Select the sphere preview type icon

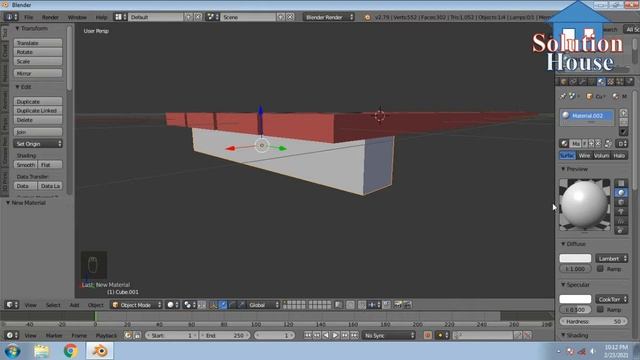621,193
